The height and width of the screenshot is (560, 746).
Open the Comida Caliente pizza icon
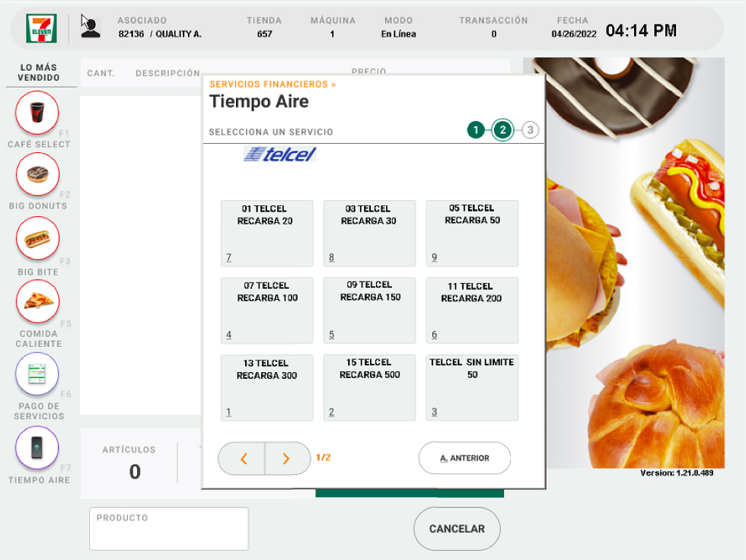37,301
